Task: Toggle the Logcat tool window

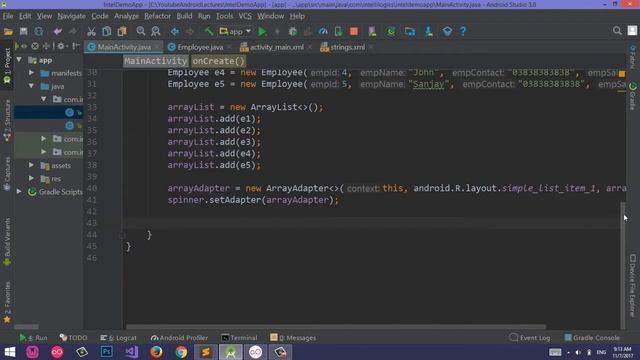Action: [x=118, y=338]
